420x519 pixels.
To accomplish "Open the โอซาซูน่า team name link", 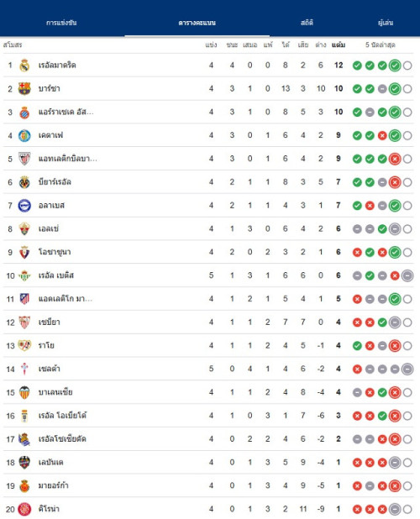I will [x=55, y=252].
